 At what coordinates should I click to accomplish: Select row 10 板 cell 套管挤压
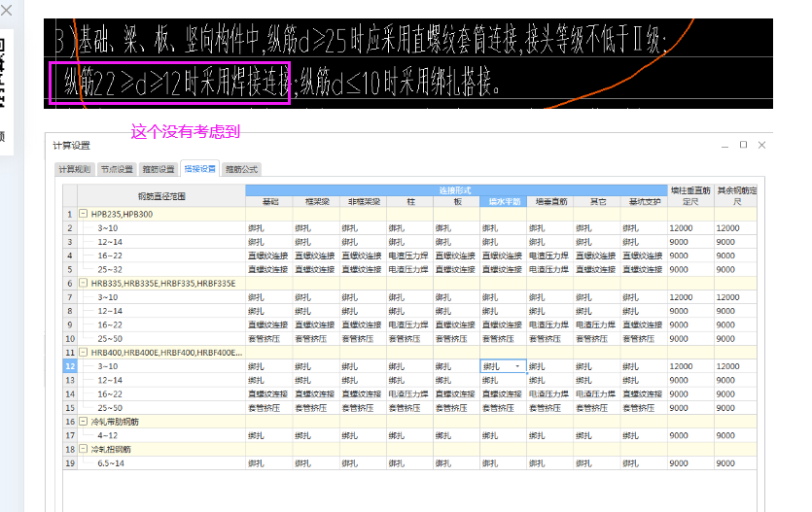click(x=457, y=339)
